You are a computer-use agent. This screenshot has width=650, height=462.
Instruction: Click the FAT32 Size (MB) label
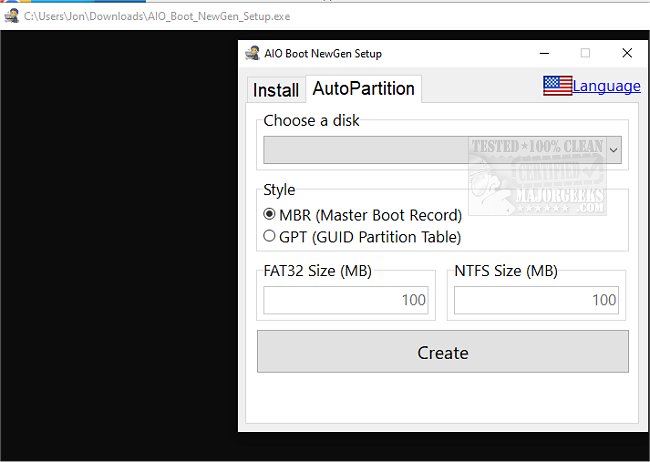318,271
